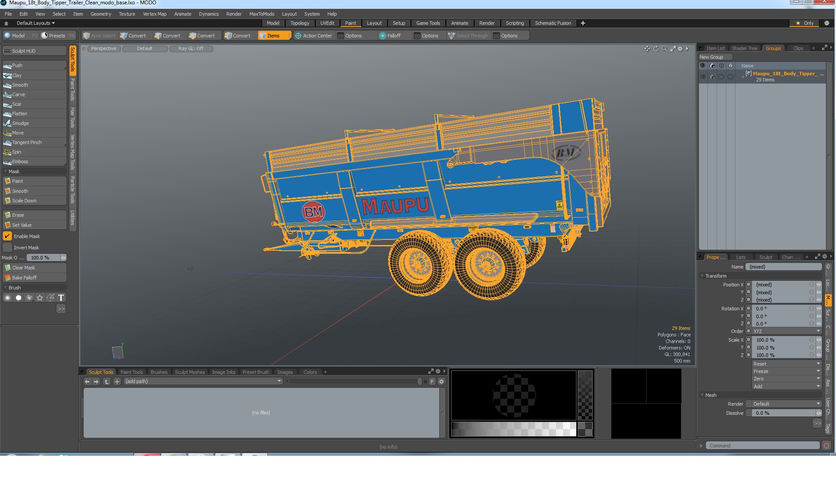Screen dimensions: 836x504
Task: Select the Tangent Pinch tool
Action: click(x=34, y=142)
